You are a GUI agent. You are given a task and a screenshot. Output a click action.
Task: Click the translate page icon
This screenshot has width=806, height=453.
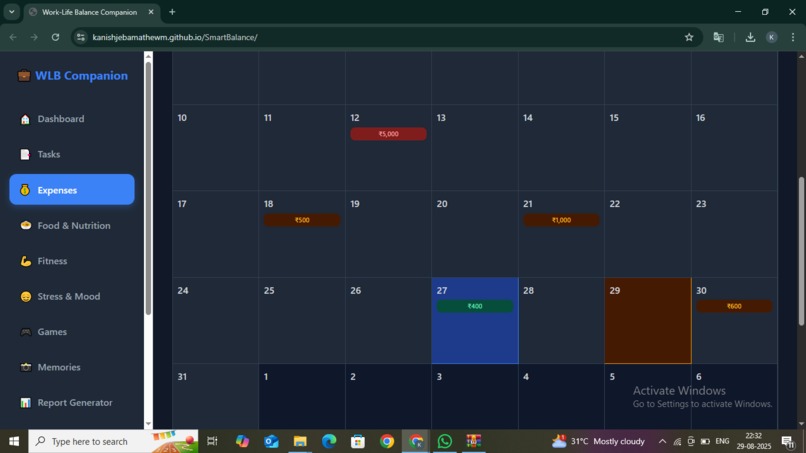pos(719,37)
